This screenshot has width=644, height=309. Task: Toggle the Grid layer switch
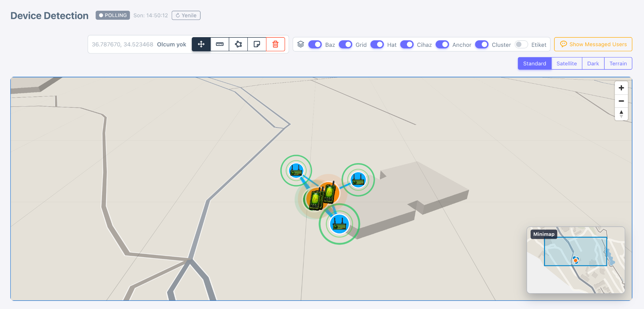point(345,44)
